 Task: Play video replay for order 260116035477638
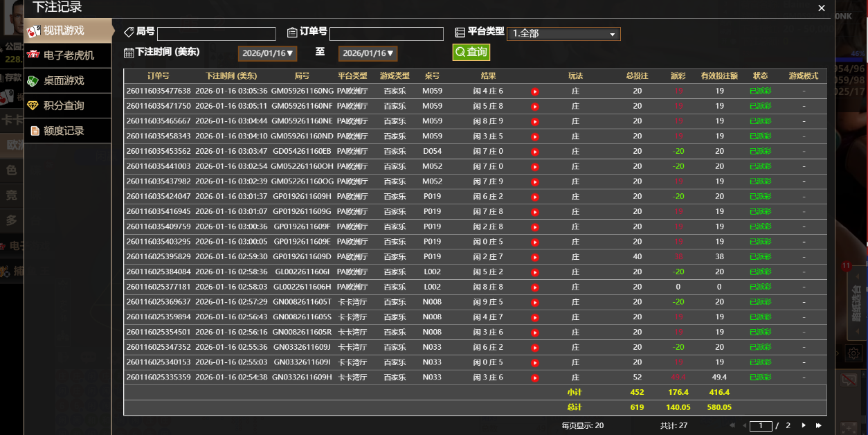(x=535, y=91)
